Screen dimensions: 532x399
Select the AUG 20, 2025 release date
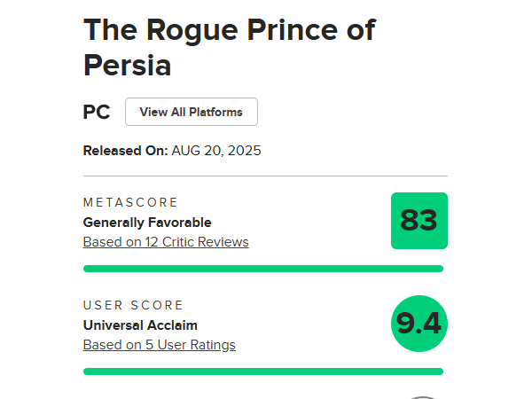216,151
